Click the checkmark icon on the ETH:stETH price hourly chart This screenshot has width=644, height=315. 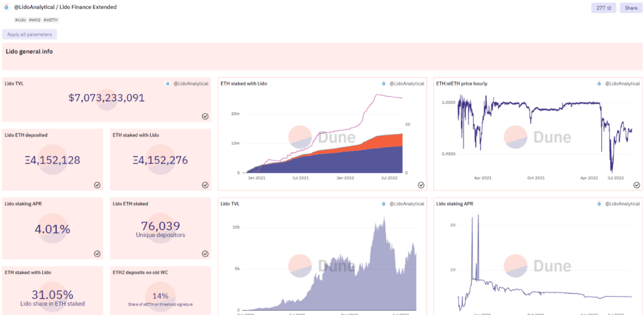click(x=636, y=185)
